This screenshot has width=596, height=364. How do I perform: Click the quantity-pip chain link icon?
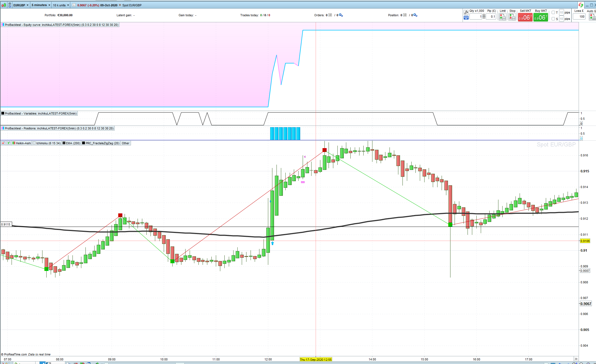tap(484, 17)
